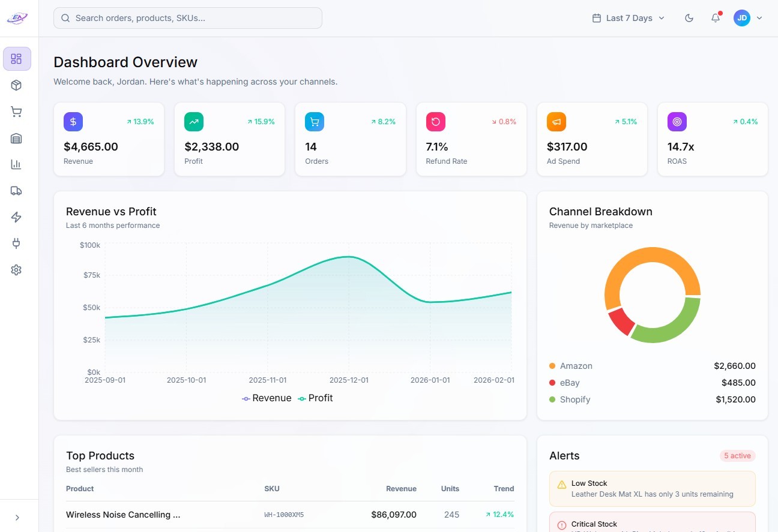Open Automations via the lightning bolt icon
Viewport: 778px width, 532px height.
coord(16,217)
